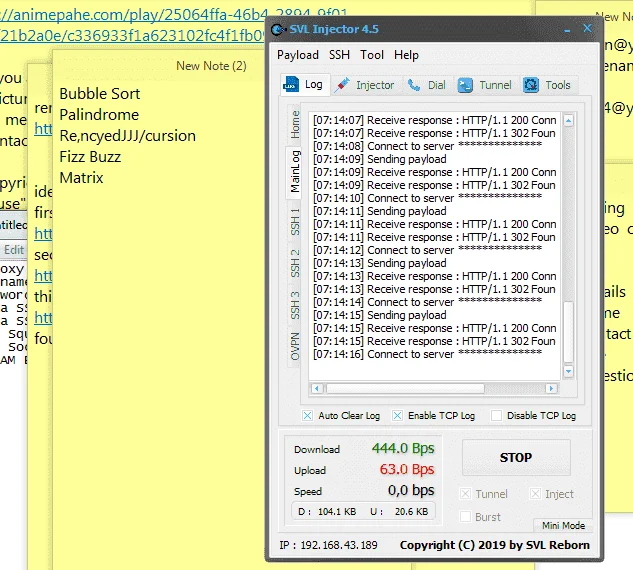Toggle the Enable TCP Log checkbox
Screen dimensions: 633x570
(x=397, y=415)
